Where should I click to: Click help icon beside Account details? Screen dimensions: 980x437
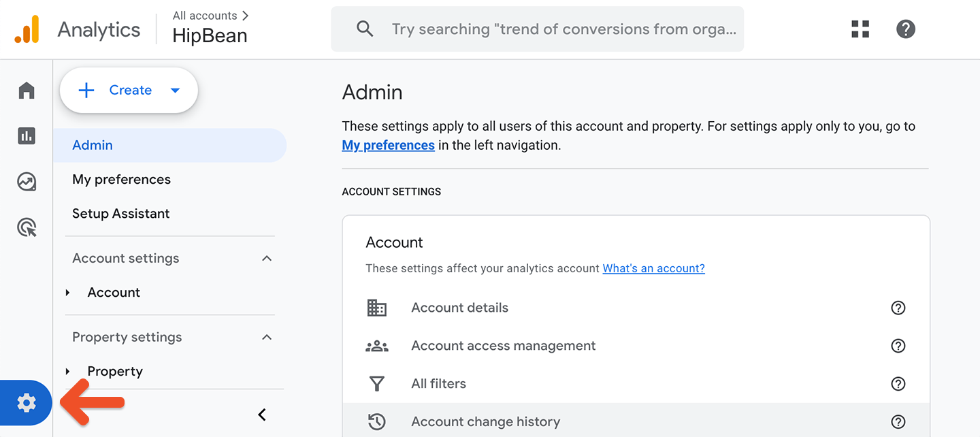tap(898, 308)
